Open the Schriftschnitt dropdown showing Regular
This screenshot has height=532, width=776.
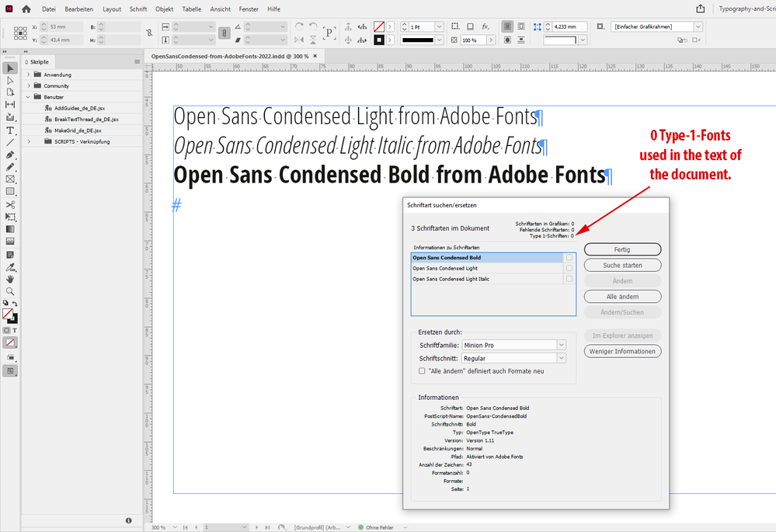click(513, 358)
